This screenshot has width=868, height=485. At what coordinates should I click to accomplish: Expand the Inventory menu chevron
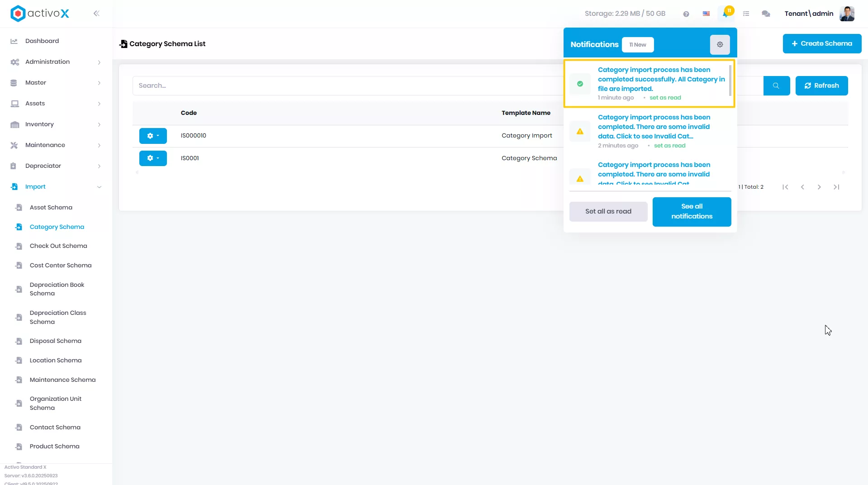pos(99,124)
